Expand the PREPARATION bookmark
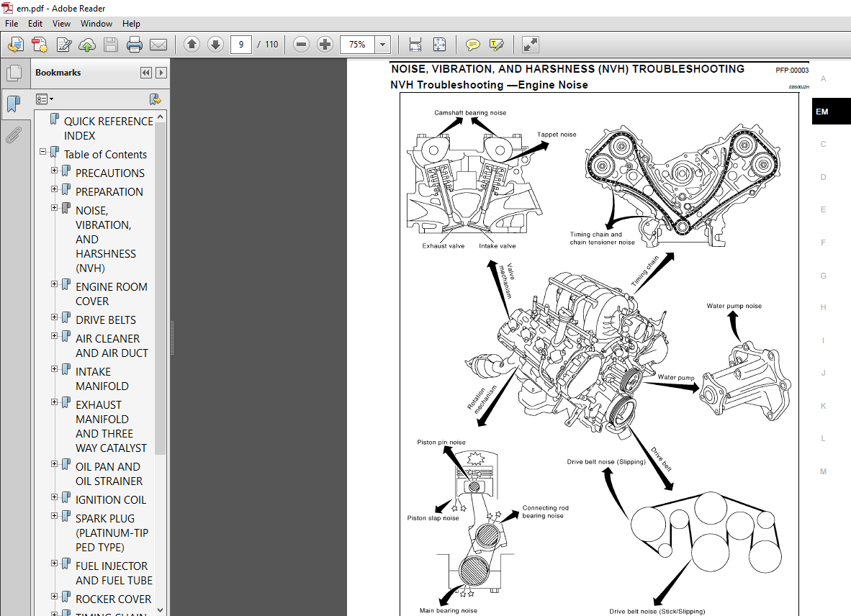Image resolution: width=851 pixels, height=616 pixels. click(54, 189)
